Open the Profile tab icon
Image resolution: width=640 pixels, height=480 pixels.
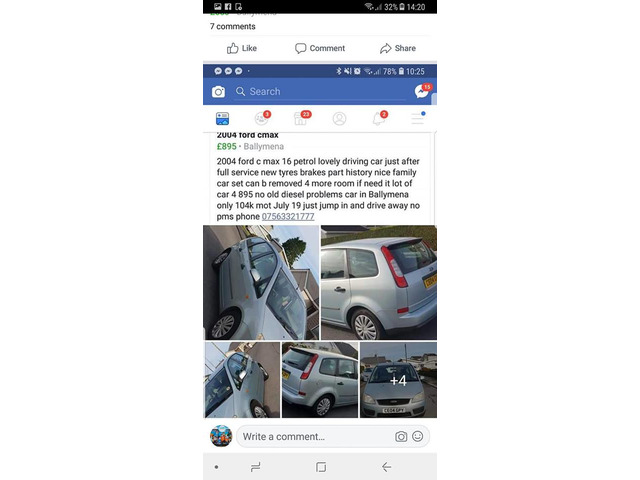tap(340, 118)
